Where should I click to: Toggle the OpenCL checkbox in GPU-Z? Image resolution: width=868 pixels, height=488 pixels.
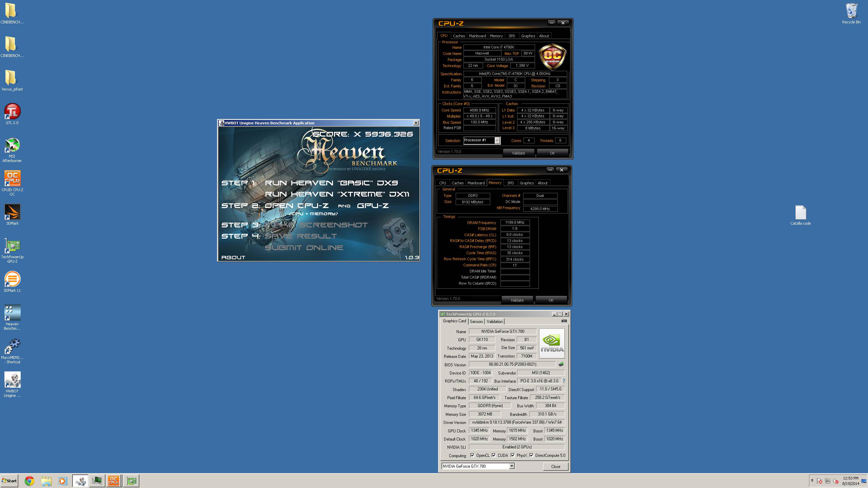pos(472,455)
